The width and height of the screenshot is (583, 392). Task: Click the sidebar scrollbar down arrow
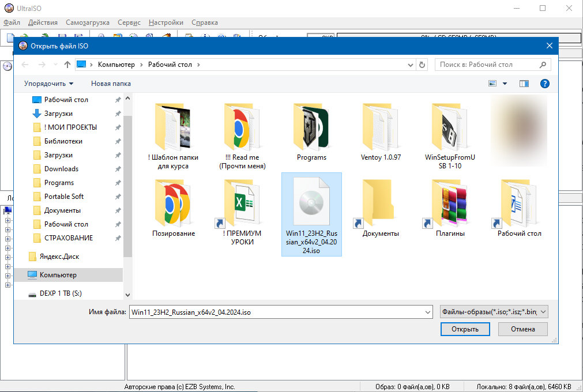pos(127,295)
